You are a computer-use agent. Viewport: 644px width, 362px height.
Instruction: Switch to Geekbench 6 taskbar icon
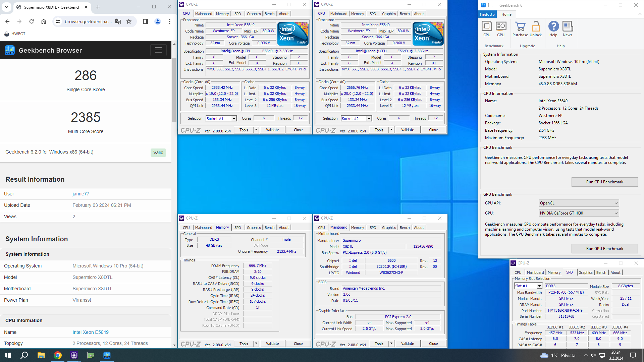point(107,355)
